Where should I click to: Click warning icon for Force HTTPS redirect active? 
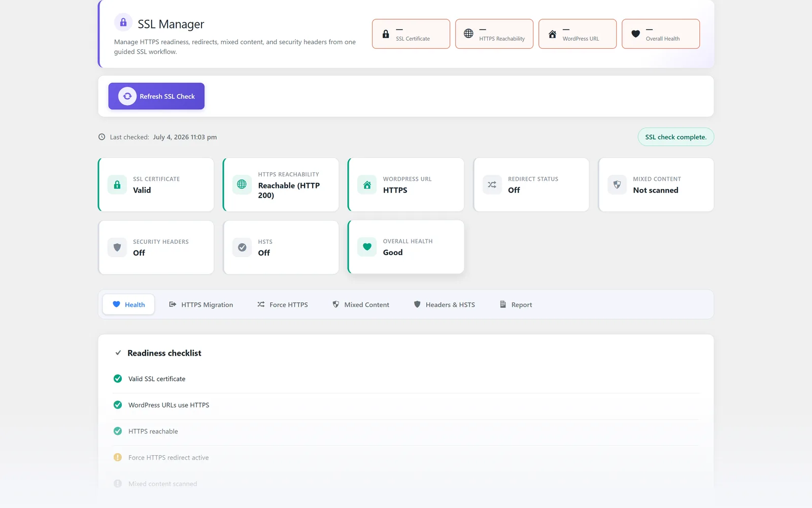pos(118,457)
